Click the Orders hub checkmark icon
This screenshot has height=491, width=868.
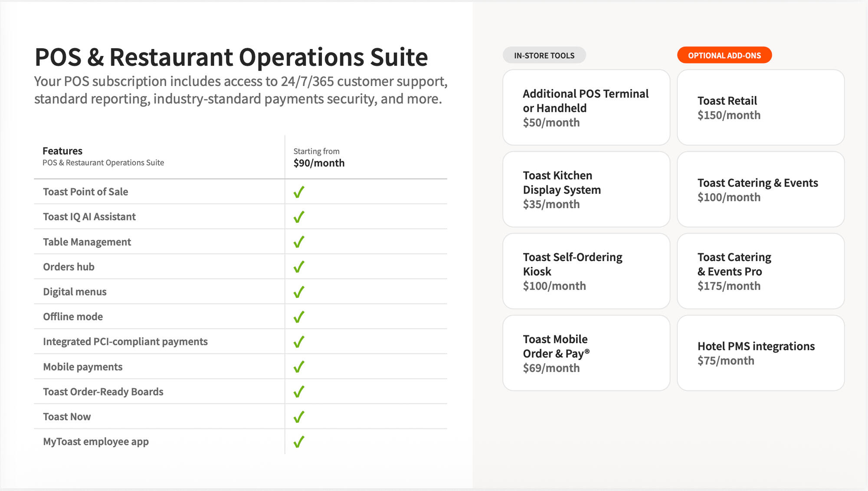click(x=299, y=267)
